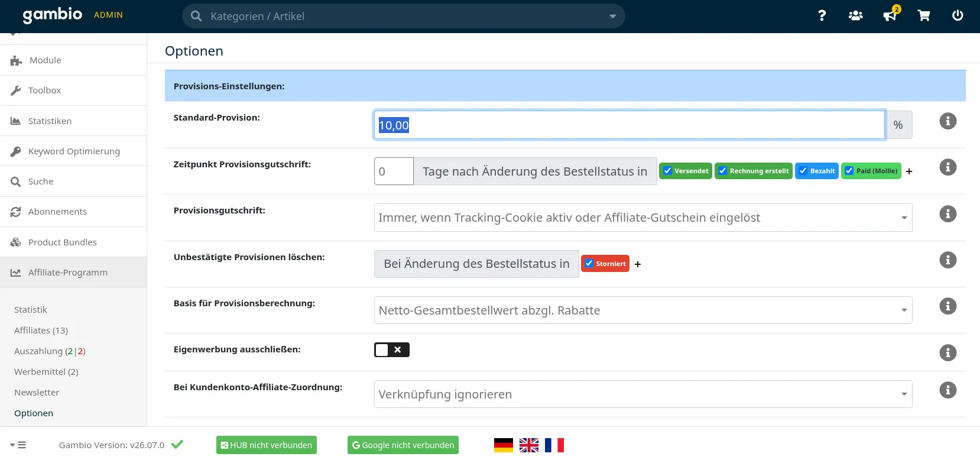Open the megaphone notifications icon
This screenshot has width=980, height=460.
point(890,16)
